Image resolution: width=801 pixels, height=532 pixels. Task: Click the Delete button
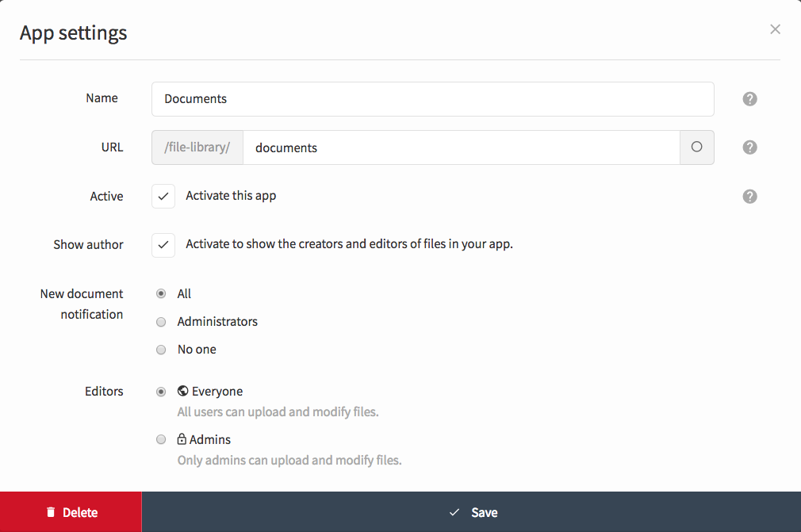point(71,512)
